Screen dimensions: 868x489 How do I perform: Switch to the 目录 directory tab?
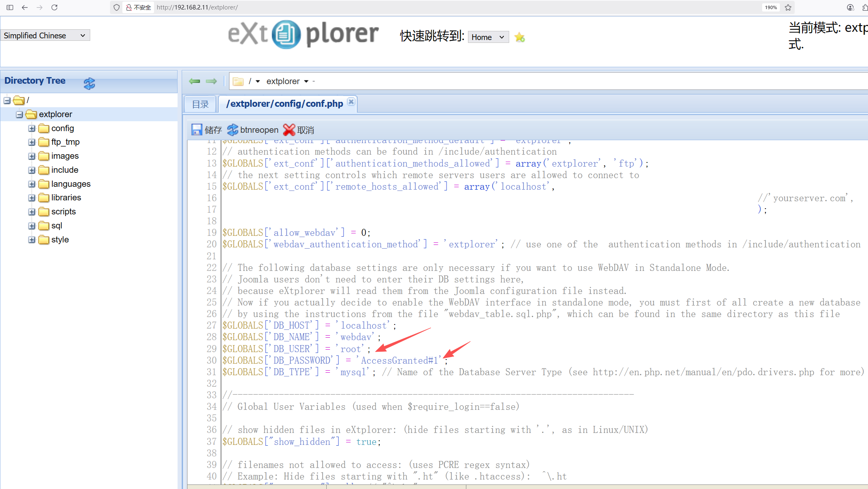point(201,104)
